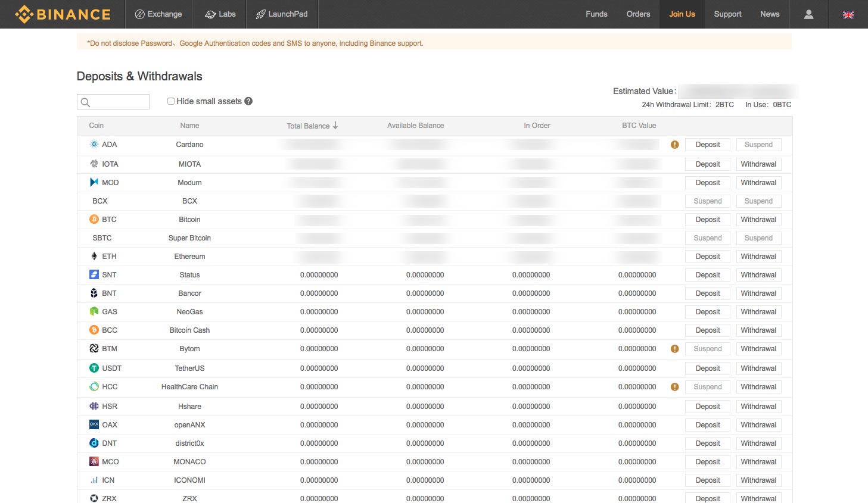This screenshot has height=503, width=868.
Task: Click the warning icon on the HCC row
Action: [674, 387]
